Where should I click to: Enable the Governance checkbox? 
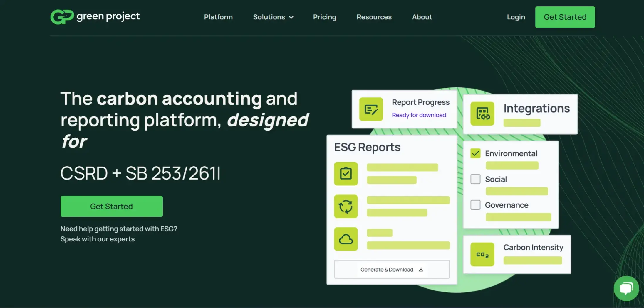(x=475, y=205)
